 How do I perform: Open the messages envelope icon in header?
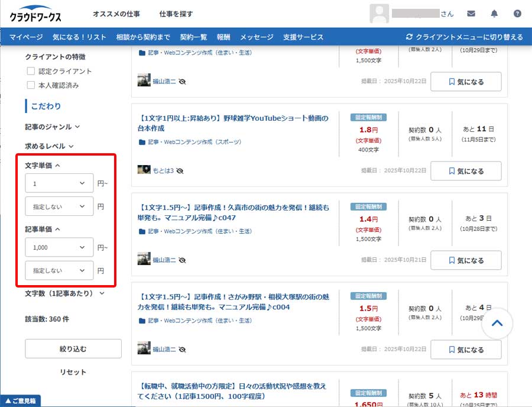471,14
